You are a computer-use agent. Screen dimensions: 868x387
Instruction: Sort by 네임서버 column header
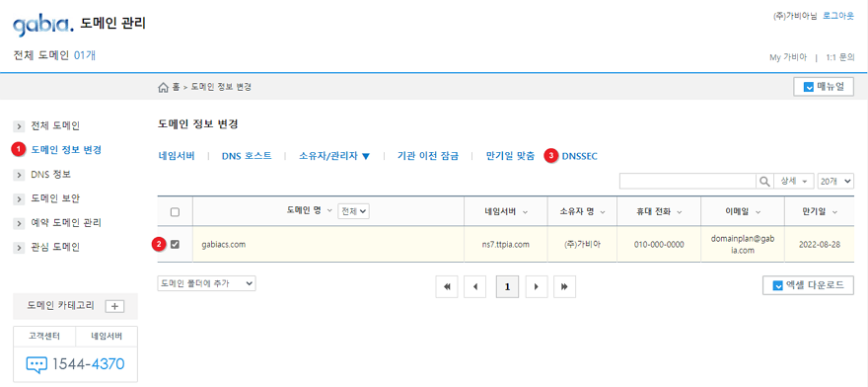505,212
